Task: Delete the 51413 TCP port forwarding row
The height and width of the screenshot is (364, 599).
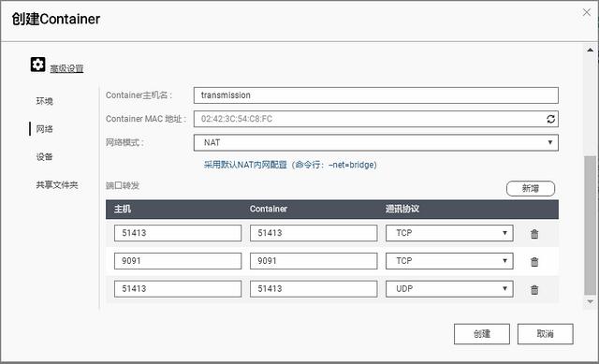Action: (534, 233)
